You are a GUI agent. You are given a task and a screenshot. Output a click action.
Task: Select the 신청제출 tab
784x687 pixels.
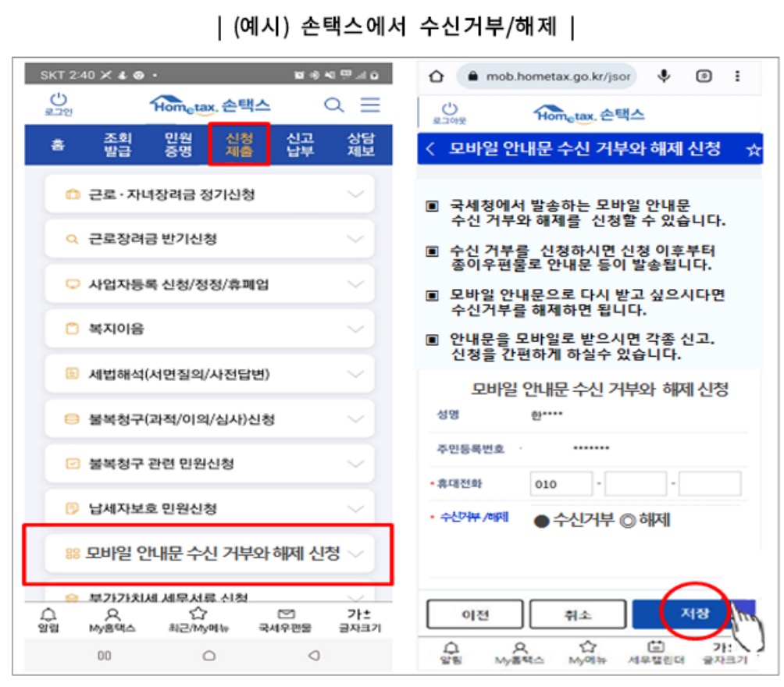pos(239,144)
